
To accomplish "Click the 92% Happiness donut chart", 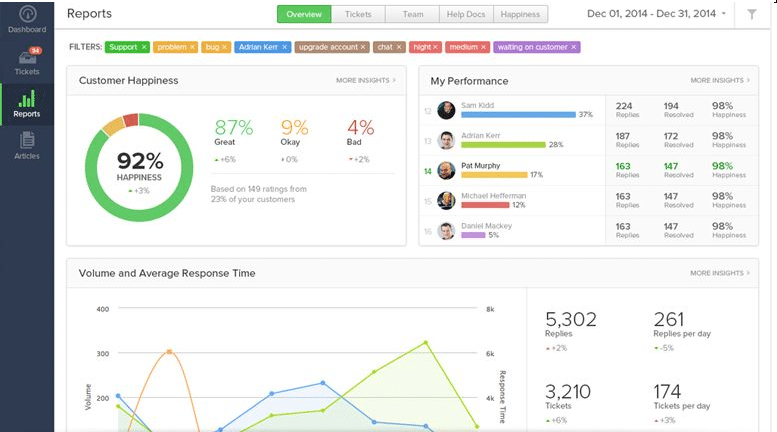I will (x=139, y=167).
